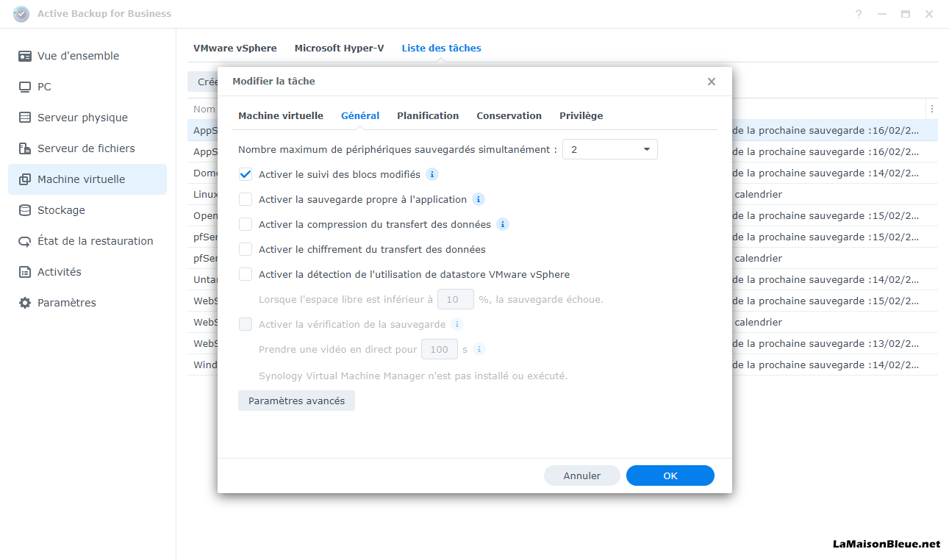The height and width of the screenshot is (560, 949).
Task: Close the Modifier la tâche dialog
Action: [712, 82]
